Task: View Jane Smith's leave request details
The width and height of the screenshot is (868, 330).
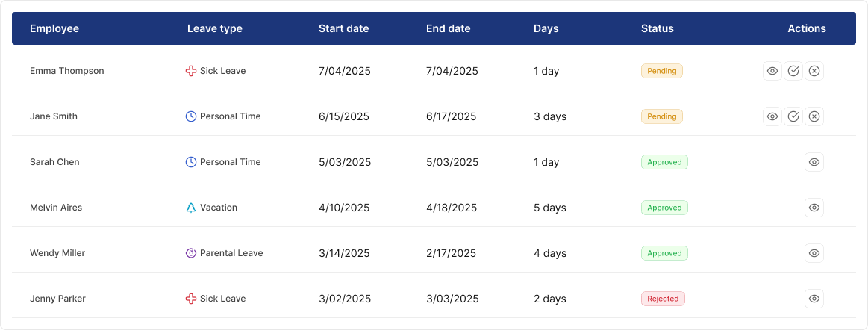Action: [772, 116]
